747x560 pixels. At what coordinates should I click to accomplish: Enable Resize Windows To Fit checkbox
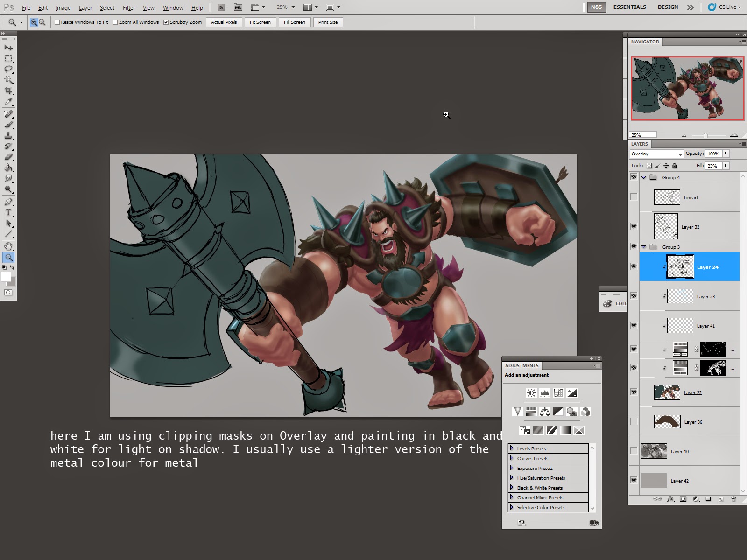(x=57, y=22)
